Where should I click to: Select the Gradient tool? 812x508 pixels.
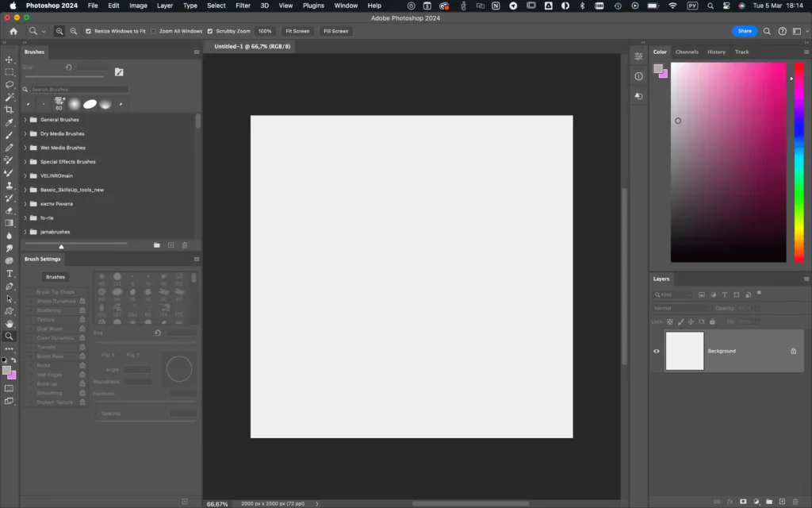[10, 223]
